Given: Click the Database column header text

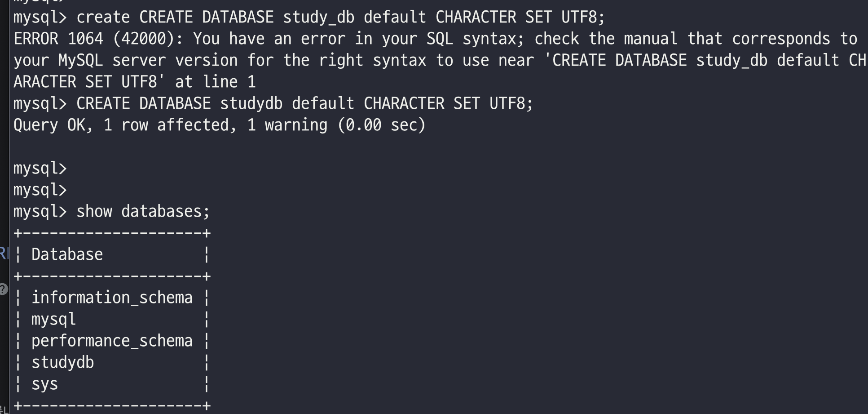Looking at the screenshot, I should click(67, 254).
